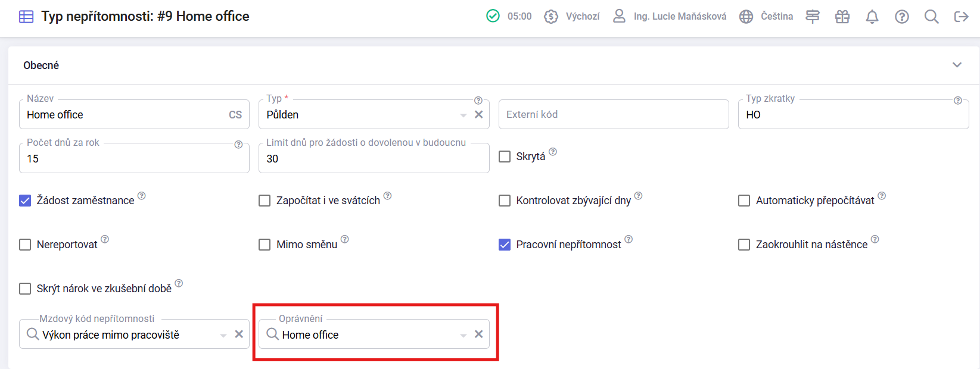
Task: Open global search magnifier in top bar
Action: (932, 17)
